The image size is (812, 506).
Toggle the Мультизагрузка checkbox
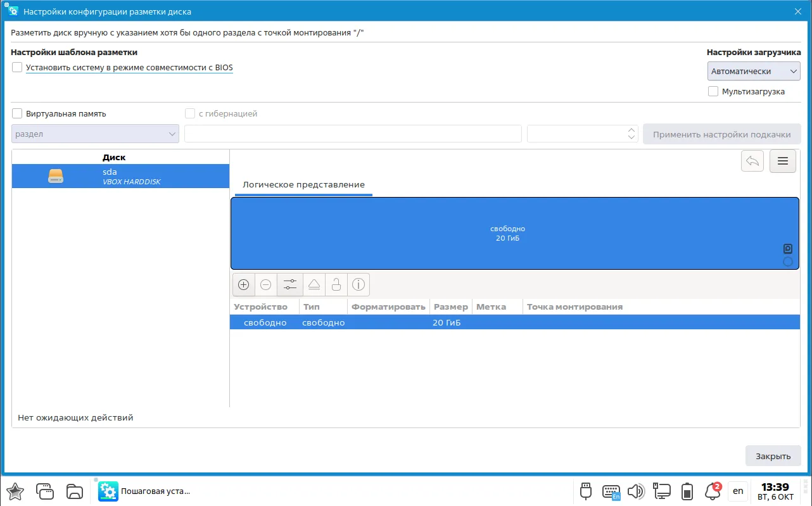[713, 91]
